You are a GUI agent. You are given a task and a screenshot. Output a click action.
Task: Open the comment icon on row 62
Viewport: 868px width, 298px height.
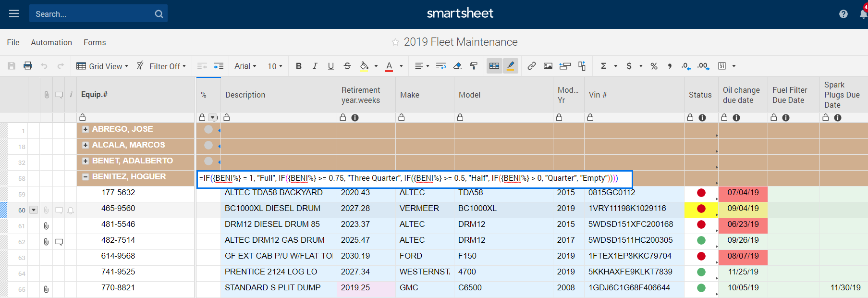(59, 242)
